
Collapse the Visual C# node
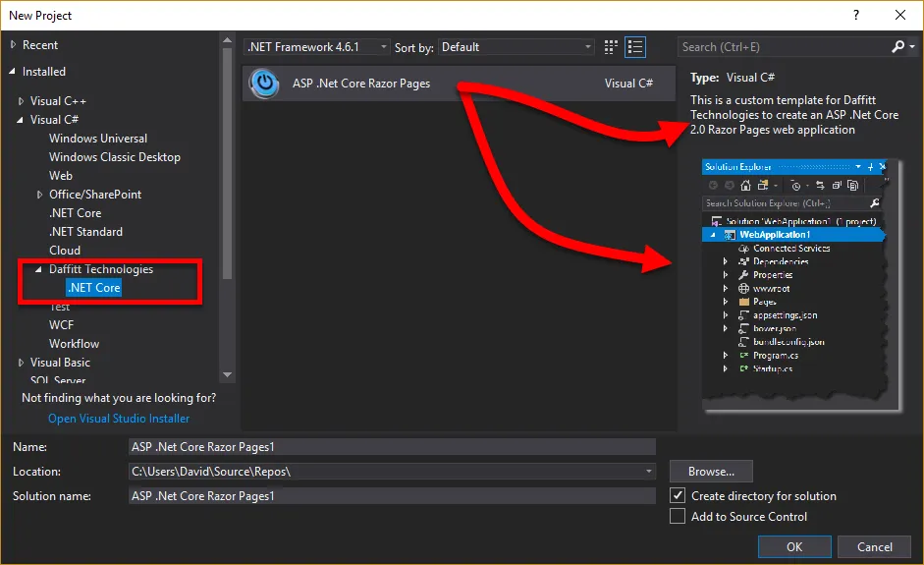[x=21, y=120]
